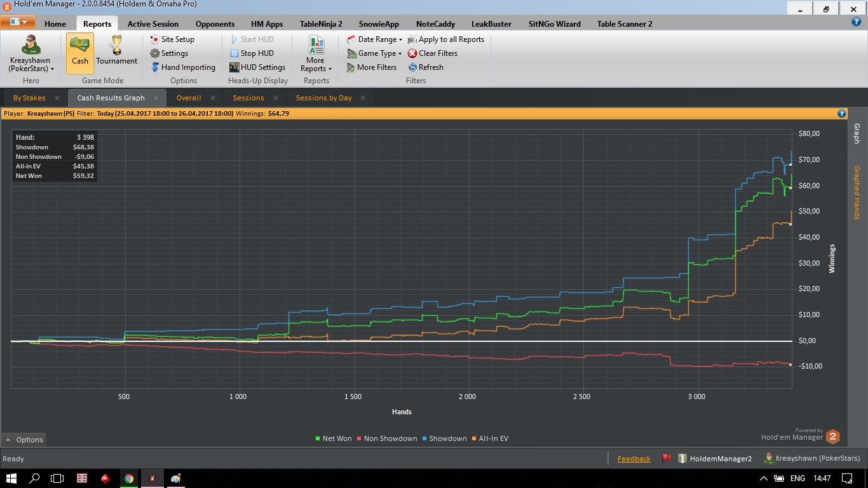Screen dimensions: 868x488
Task: Toggle the All-In EV legend series
Action: pos(490,438)
